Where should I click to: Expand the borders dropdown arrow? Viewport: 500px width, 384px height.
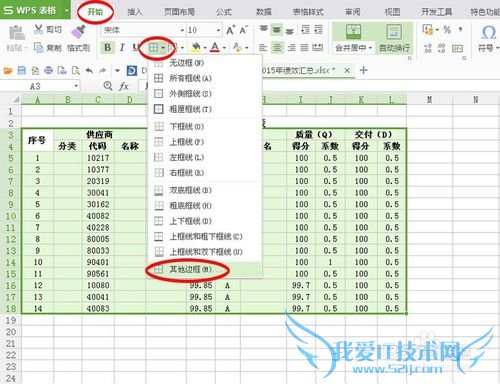[163, 48]
